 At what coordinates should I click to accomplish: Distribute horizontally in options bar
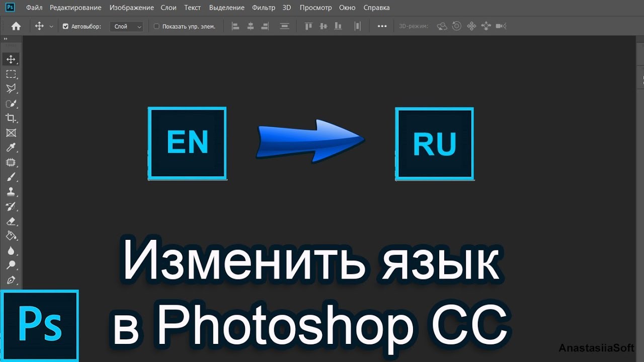click(x=358, y=26)
